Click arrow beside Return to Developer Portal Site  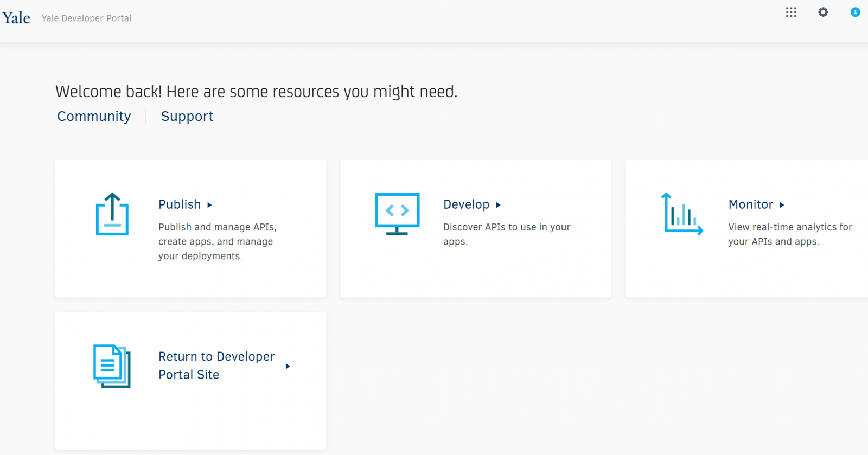(288, 367)
